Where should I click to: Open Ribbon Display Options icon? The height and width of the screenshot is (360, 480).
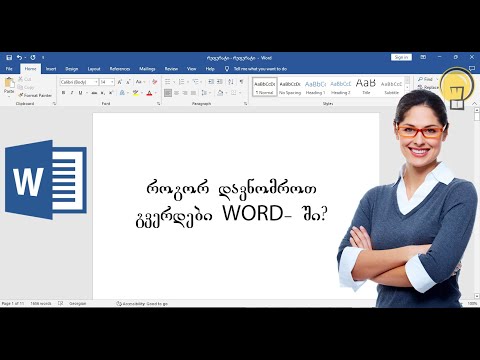click(x=423, y=57)
